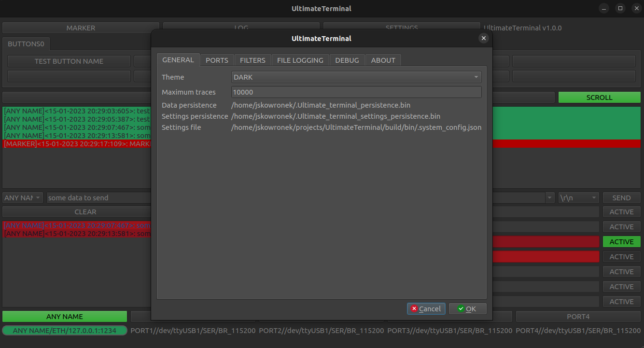Open the ABOUT tab
The height and width of the screenshot is (348, 644).
click(x=383, y=60)
